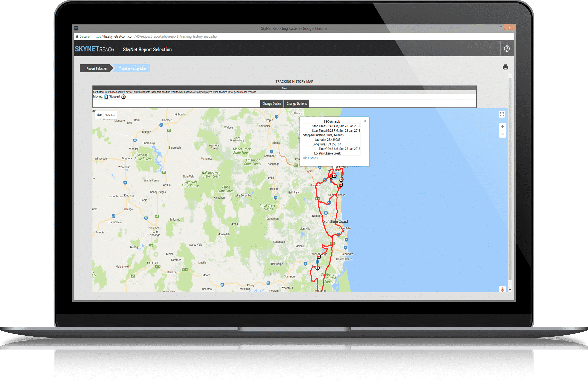Click the Longitude 153.058167 value

click(x=333, y=144)
